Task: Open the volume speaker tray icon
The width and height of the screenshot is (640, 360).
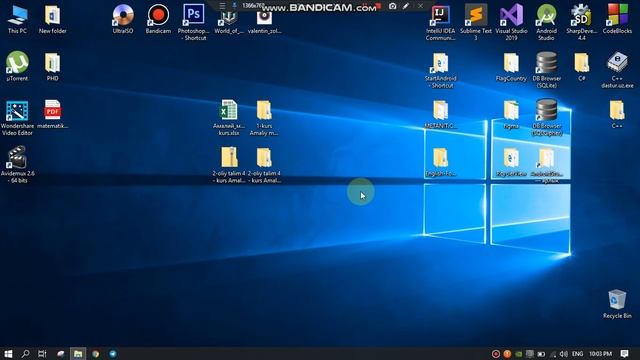Action: coord(564,354)
